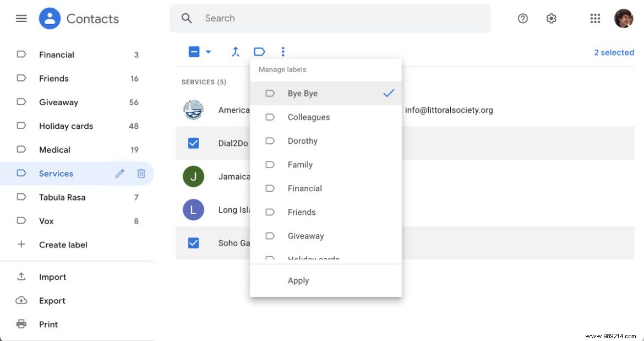Open the more options three-dot menu
This screenshot has height=341, width=644.
click(x=283, y=51)
